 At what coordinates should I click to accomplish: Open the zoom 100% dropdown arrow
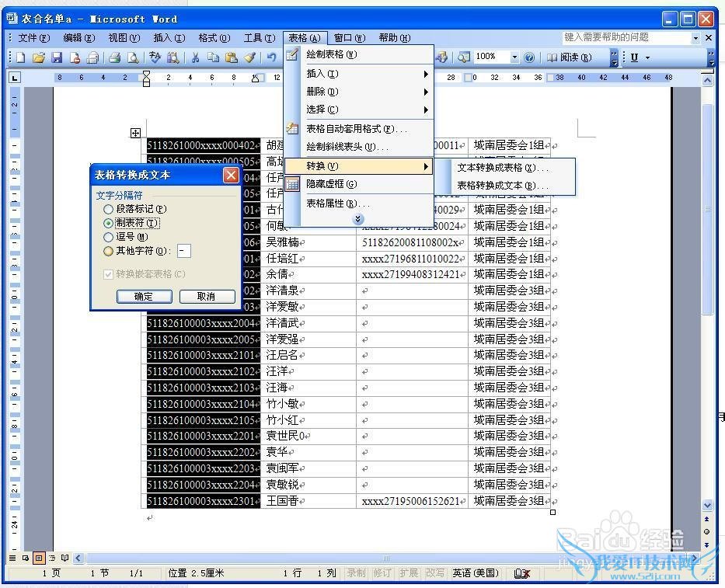pyautogui.click(x=514, y=57)
